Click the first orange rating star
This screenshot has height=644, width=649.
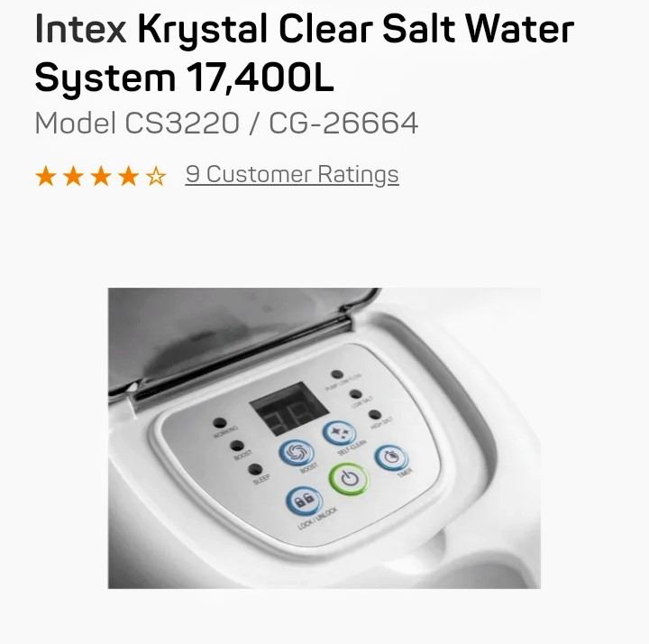[46, 176]
